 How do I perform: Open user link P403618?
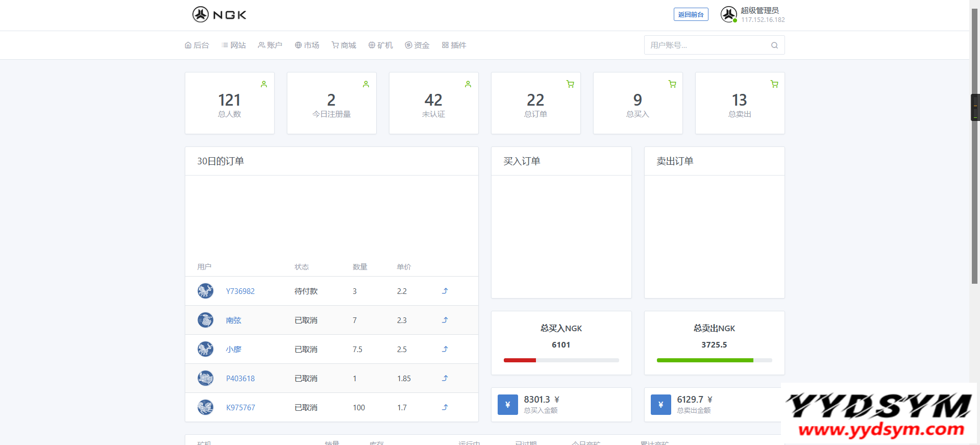click(240, 379)
